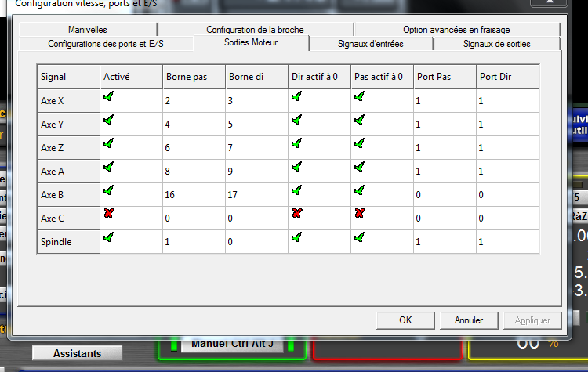
Task: Toggle Axe A Activé checkmark
Action: tap(108, 167)
